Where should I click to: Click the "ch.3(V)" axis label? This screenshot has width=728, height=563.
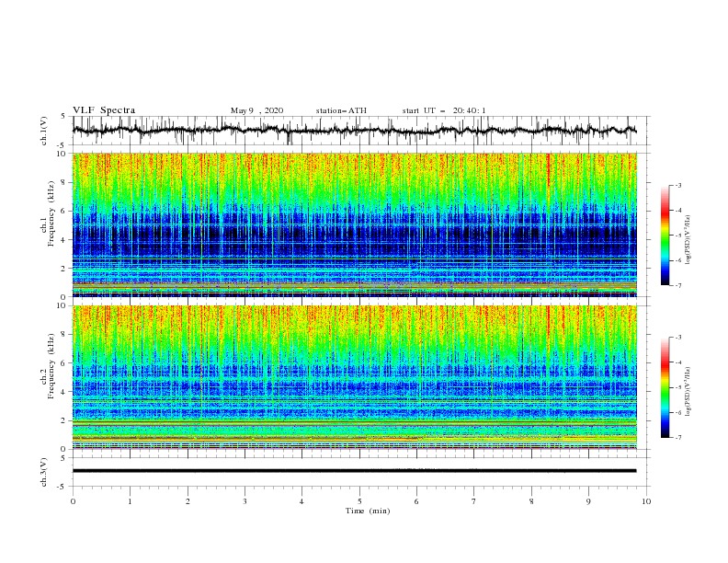click(x=44, y=473)
